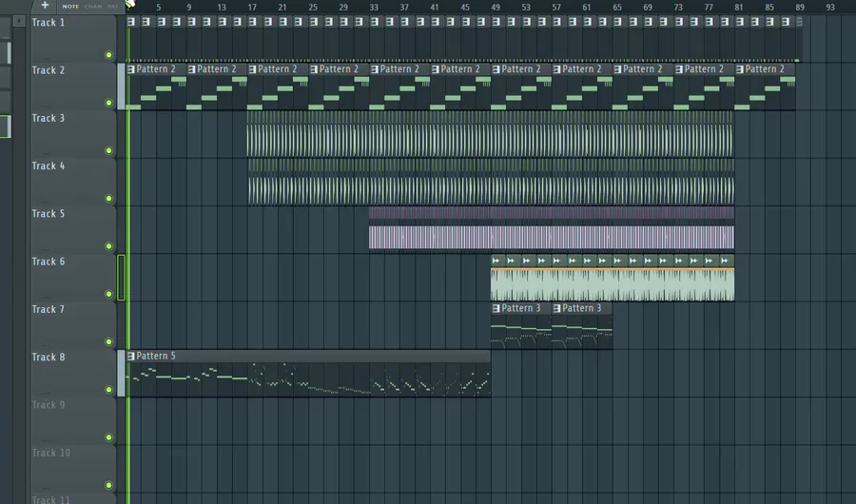Select the Track 6 header label

coord(49,262)
